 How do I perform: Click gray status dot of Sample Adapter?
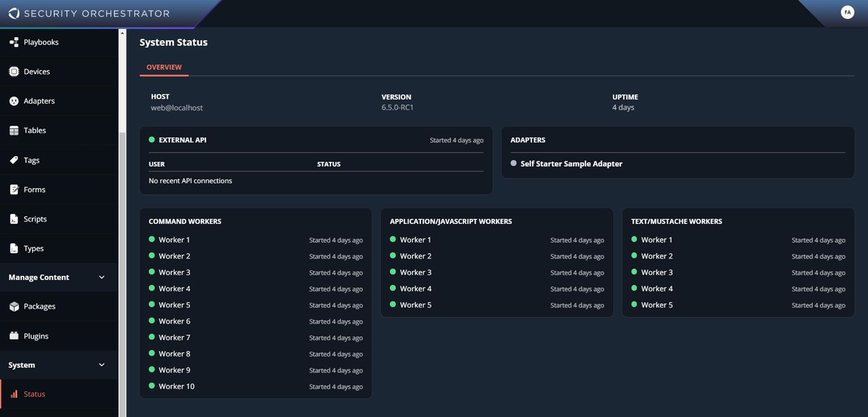tap(513, 163)
